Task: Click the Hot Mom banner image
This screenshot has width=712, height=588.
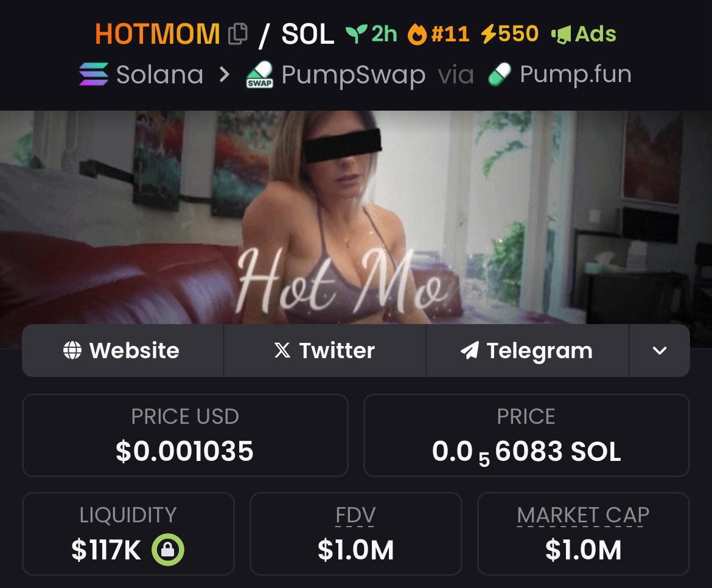Action: click(356, 218)
